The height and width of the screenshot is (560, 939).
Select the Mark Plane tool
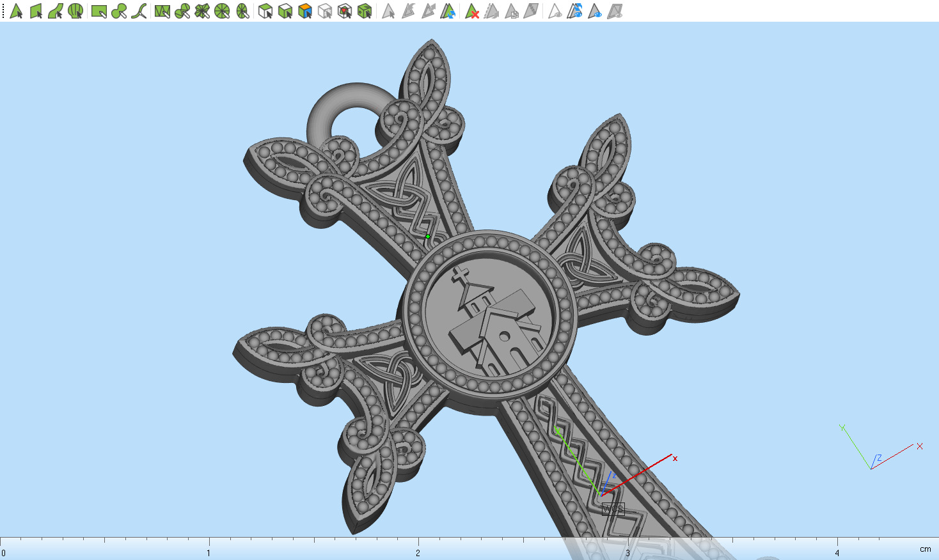pyautogui.click(x=36, y=11)
